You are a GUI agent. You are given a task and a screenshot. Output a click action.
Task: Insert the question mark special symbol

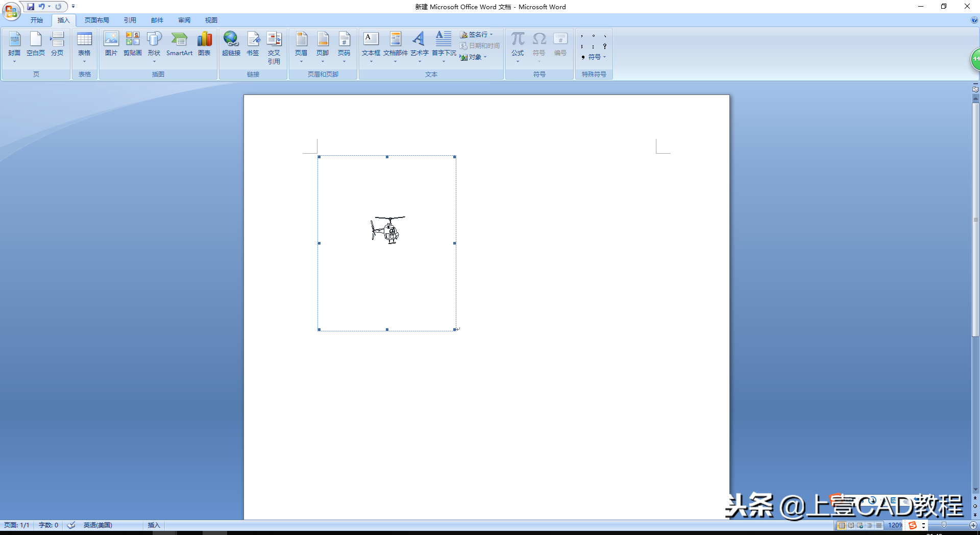click(x=605, y=46)
